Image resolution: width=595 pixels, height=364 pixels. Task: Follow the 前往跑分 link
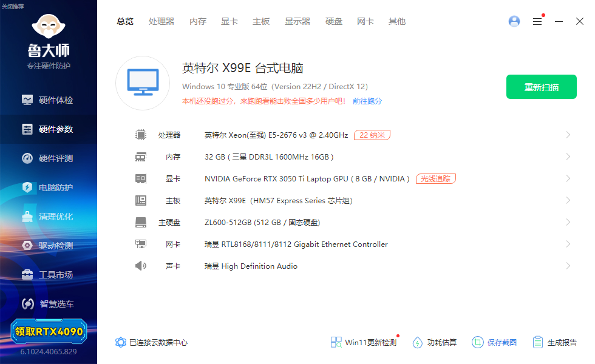coord(367,101)
